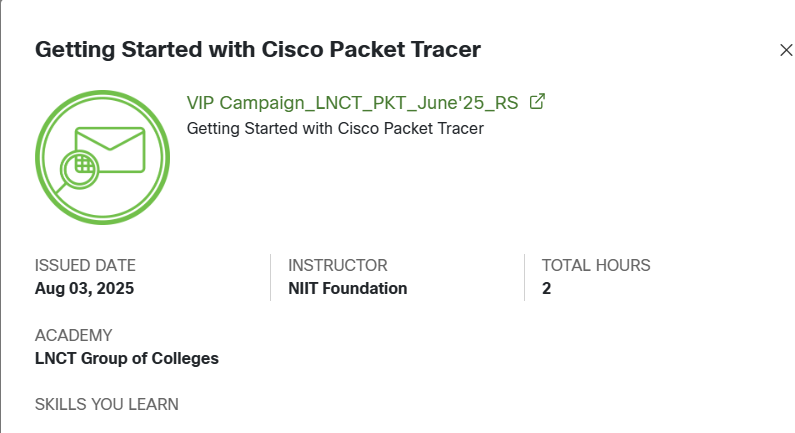Screen dimensions: 795x433
Task: Click the INSTRUCTOR label
Action: (337, 265)
